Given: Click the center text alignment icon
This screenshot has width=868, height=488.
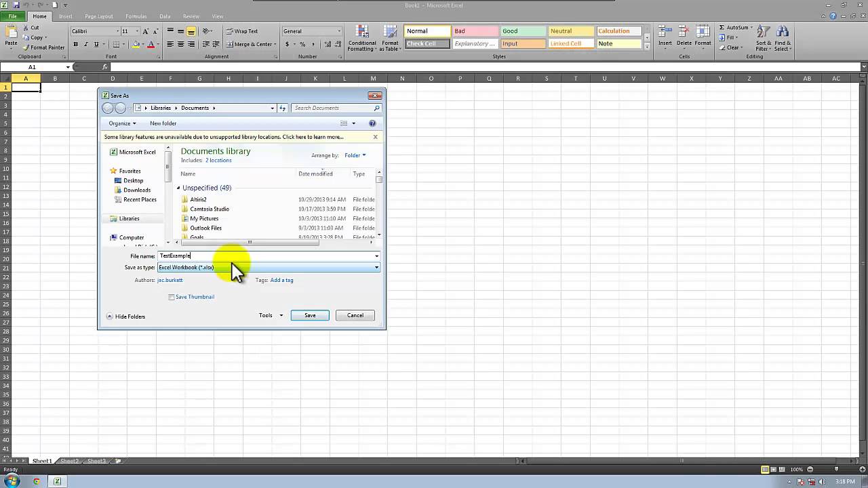Looking at the screenshot, I should [x=180, y=44].
